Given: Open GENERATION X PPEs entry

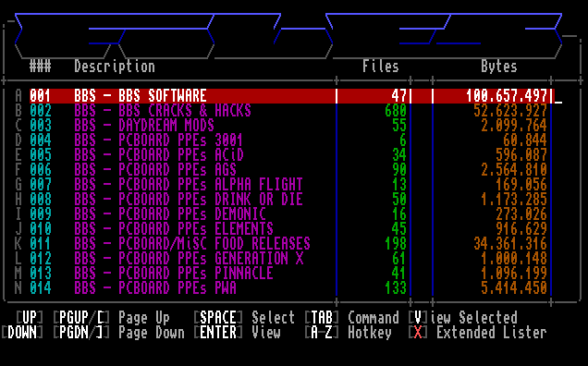Looking at the screenshot, I should click(292, 259).
